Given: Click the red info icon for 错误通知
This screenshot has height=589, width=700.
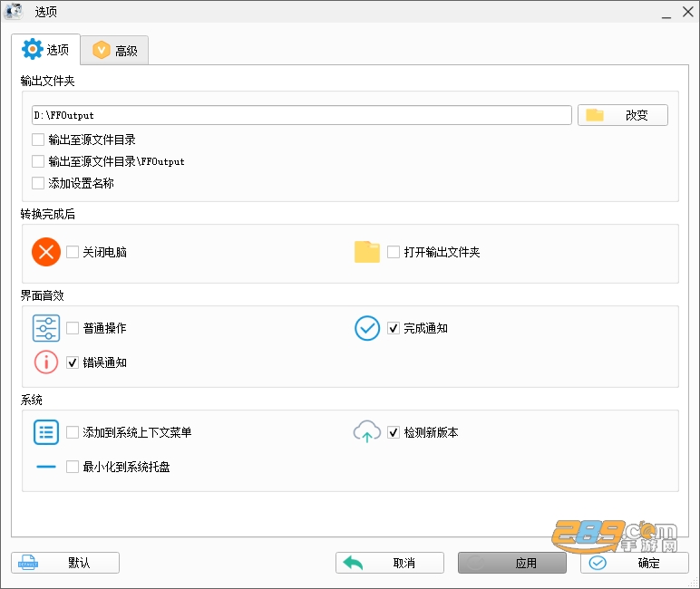Looking at the screenshot, I should (x=46, y=362).
